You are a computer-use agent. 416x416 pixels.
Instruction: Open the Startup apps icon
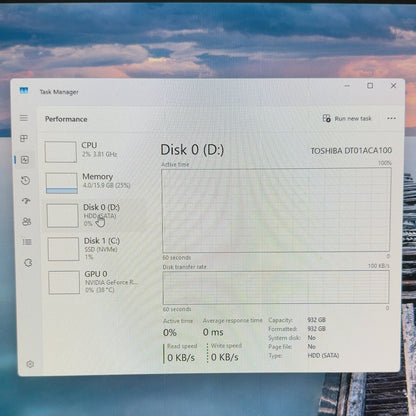click(x=26, y=201)
